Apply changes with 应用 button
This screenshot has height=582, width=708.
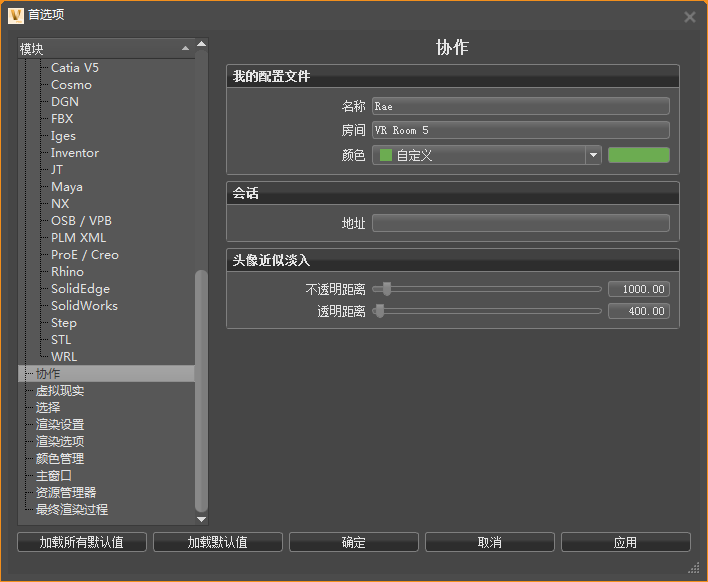coord(626,542)
